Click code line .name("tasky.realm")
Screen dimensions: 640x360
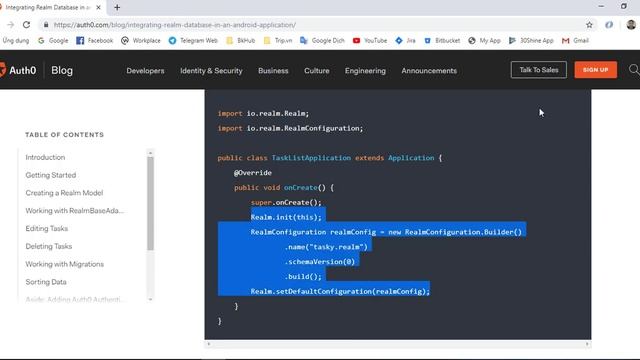pos(326,247)
